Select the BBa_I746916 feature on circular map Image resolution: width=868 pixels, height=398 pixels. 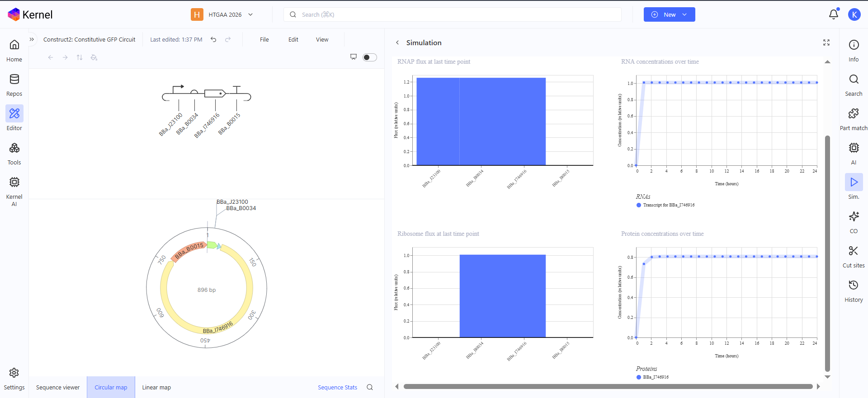pos(217,328)
